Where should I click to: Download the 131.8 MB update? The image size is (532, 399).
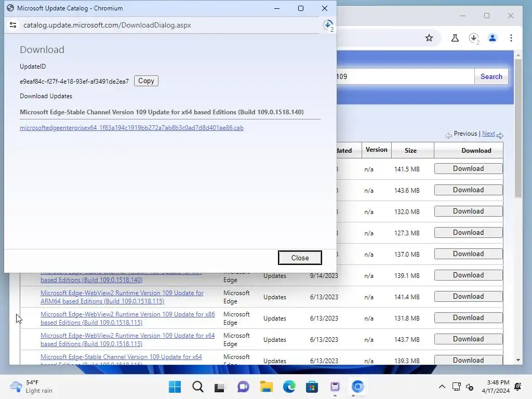tap(468, 318)
